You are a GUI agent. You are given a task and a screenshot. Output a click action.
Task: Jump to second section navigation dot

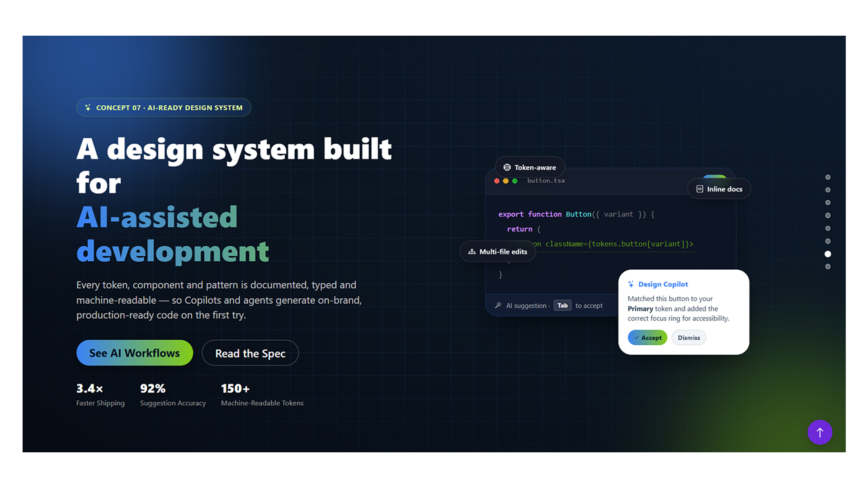(x=828, y=190)
